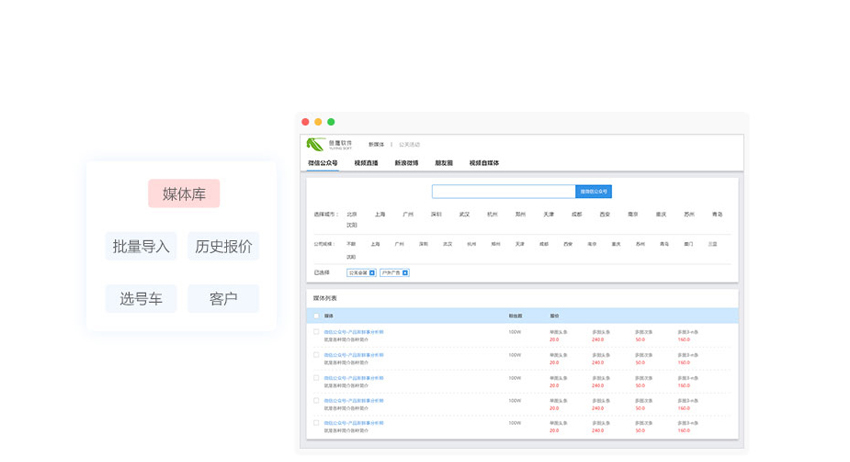Click the 媒体库 pink button
850x462 pixels.
[184, 194]
